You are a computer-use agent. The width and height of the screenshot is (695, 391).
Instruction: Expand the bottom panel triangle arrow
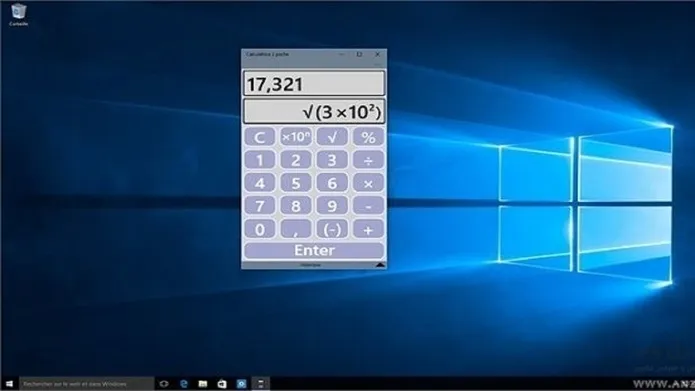tap(380, 265)
